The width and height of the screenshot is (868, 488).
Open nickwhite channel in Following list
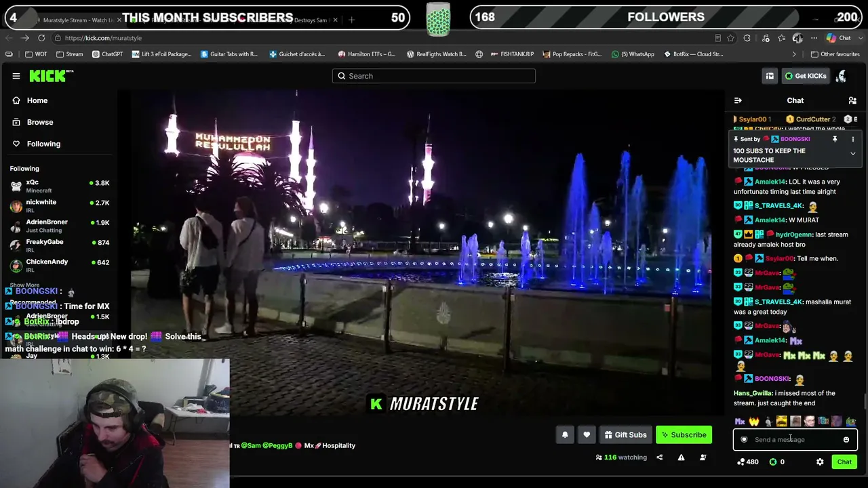60,205
